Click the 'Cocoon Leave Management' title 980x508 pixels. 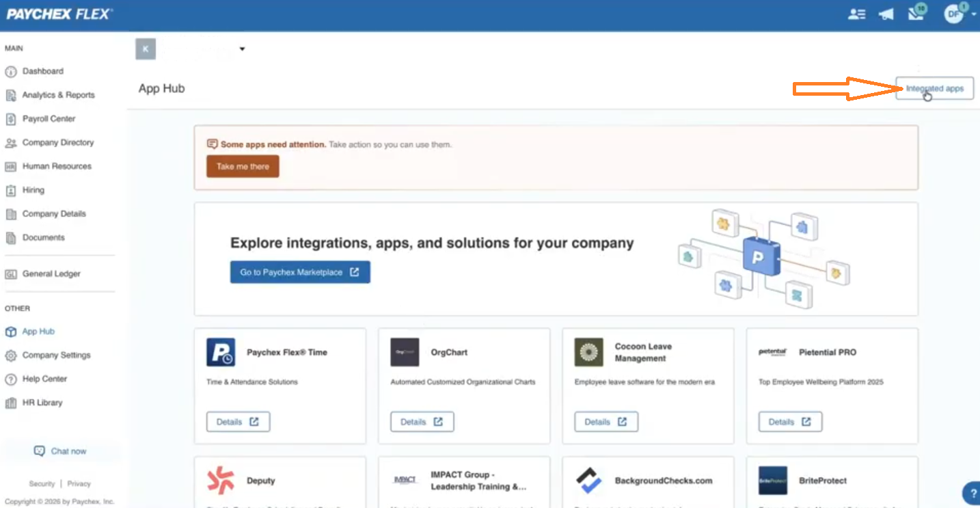[643, 352]
